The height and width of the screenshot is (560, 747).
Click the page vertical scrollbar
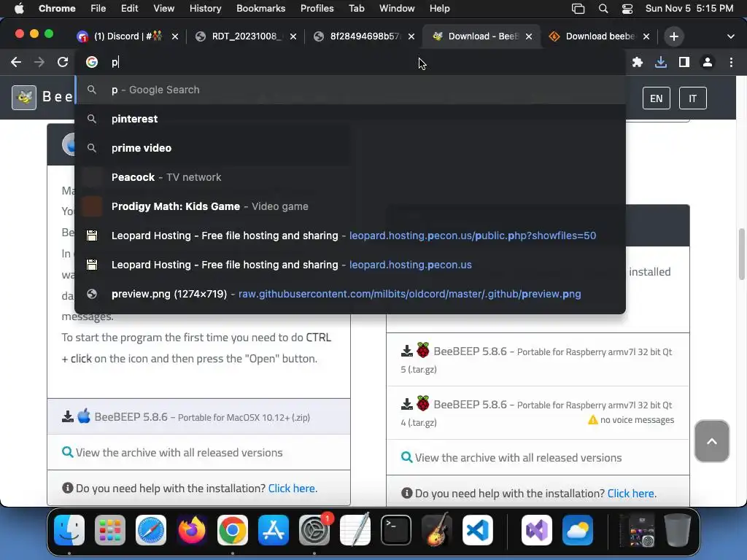coord(741,254)
